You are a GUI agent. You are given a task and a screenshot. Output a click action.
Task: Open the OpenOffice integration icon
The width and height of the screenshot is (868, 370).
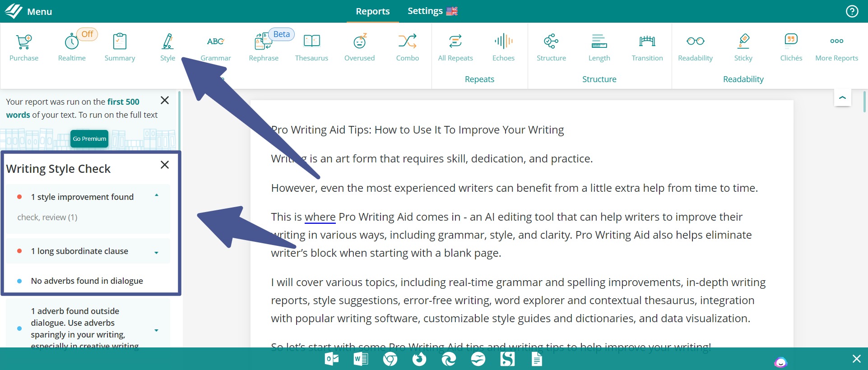[478, 359]
